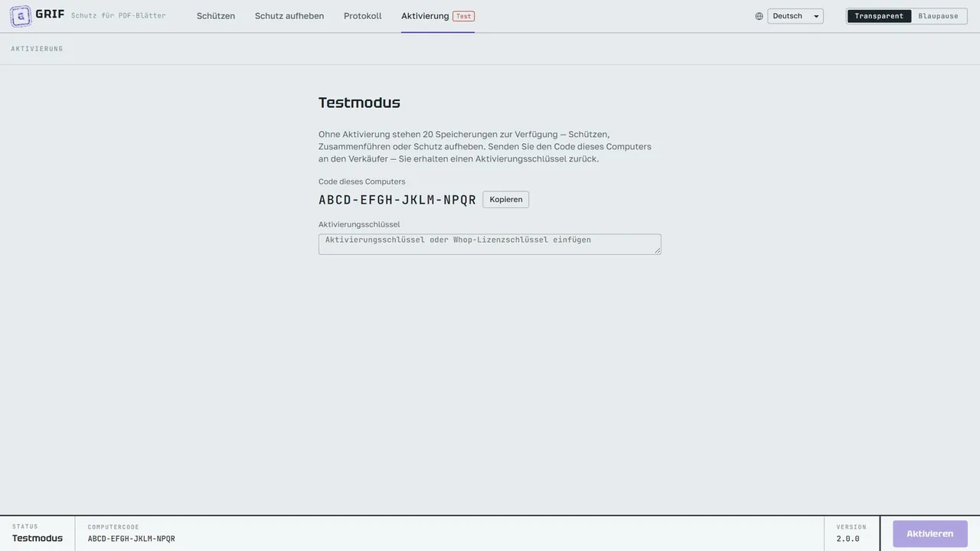The height and width of the screenshot is (551, 980).
Task: Click the GRIF logo icon
Action: [x=21, y=16]
